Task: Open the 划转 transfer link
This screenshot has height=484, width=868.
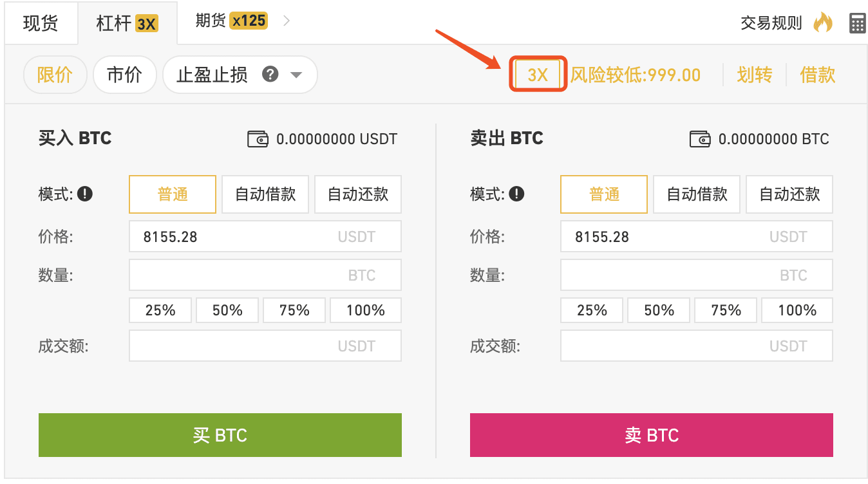Action: point(754,75)
